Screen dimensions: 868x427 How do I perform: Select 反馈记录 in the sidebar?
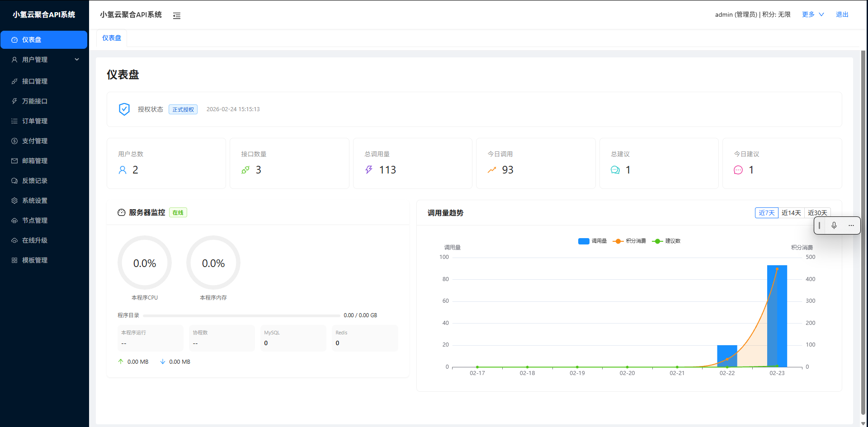(x=35, y=180)
